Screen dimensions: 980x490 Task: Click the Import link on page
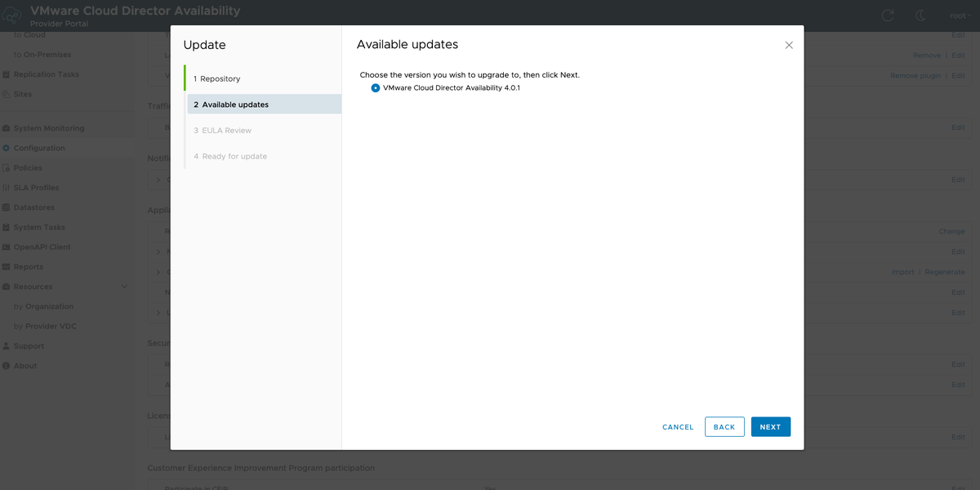(902, 272)
